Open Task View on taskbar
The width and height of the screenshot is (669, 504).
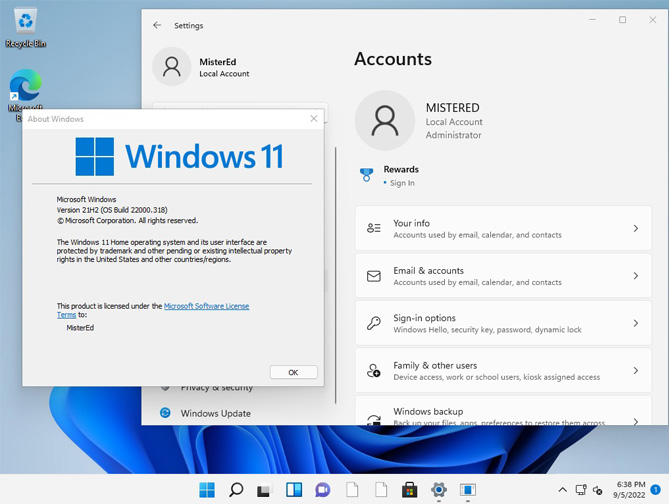click(x=265, y=490)
